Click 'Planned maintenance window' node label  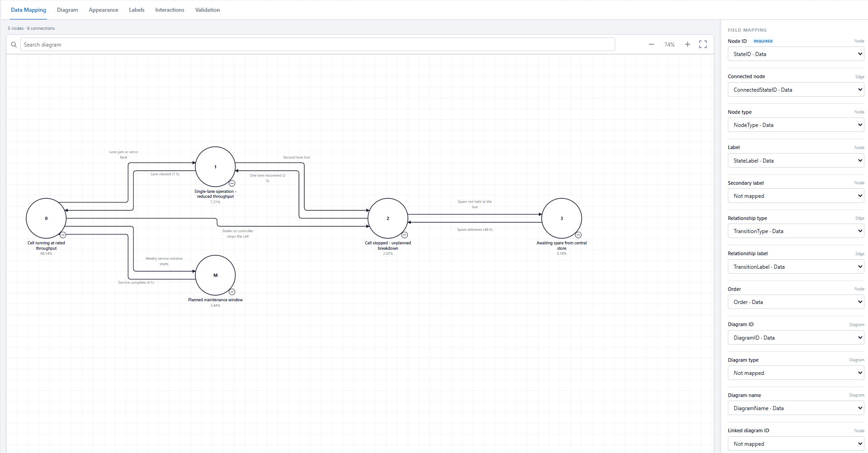pos(215,300)
